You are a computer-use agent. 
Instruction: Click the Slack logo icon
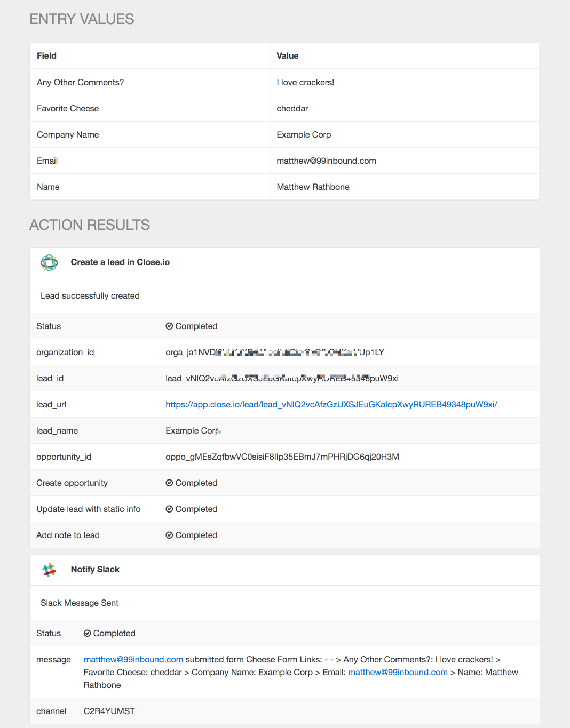49,570
